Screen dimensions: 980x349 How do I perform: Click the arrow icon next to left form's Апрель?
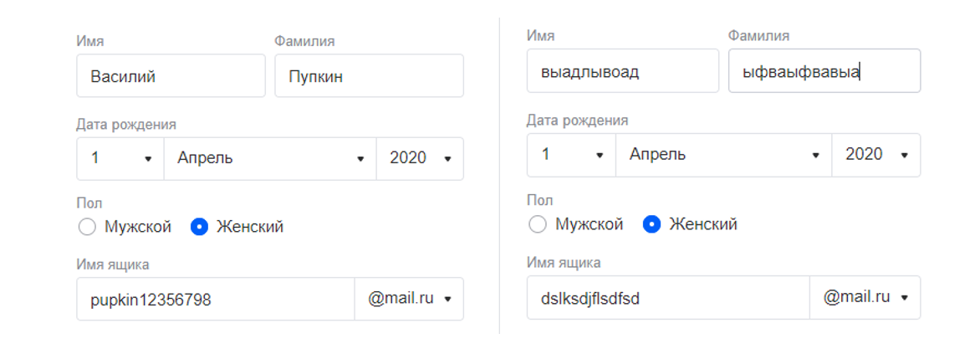(360, 160)
